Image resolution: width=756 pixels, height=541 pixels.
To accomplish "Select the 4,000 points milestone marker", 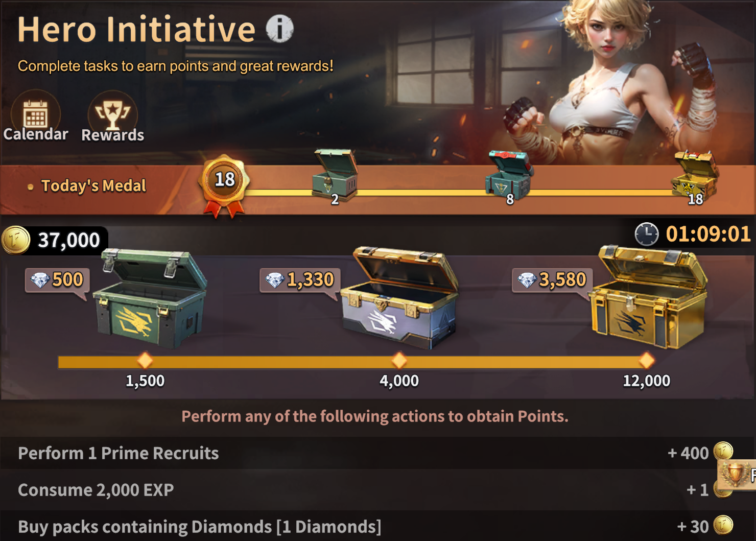I will click(399, 361).
